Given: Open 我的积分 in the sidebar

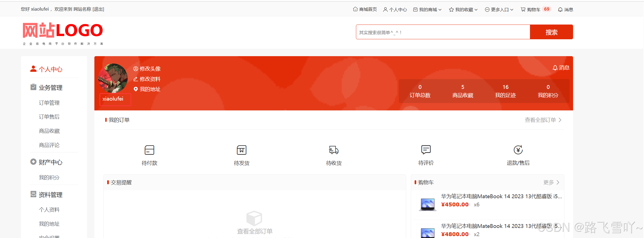Looking at the screenshot, I should coord(49,177).
